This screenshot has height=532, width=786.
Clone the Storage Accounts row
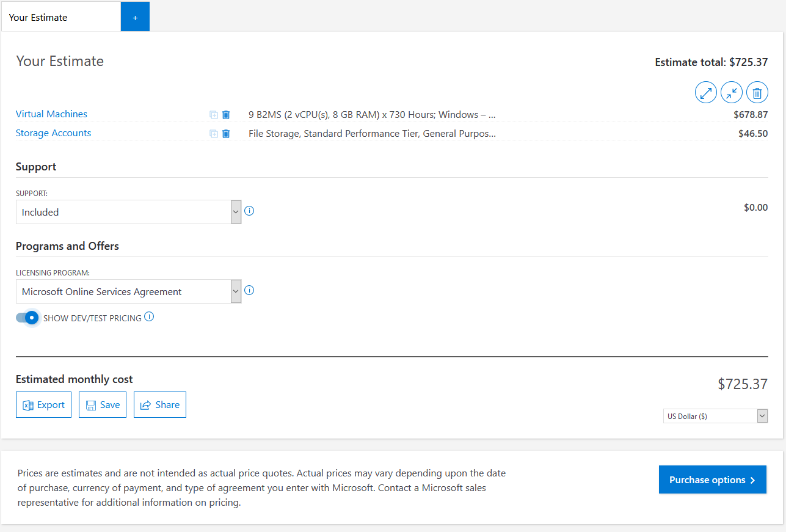[x=214, y=134]
